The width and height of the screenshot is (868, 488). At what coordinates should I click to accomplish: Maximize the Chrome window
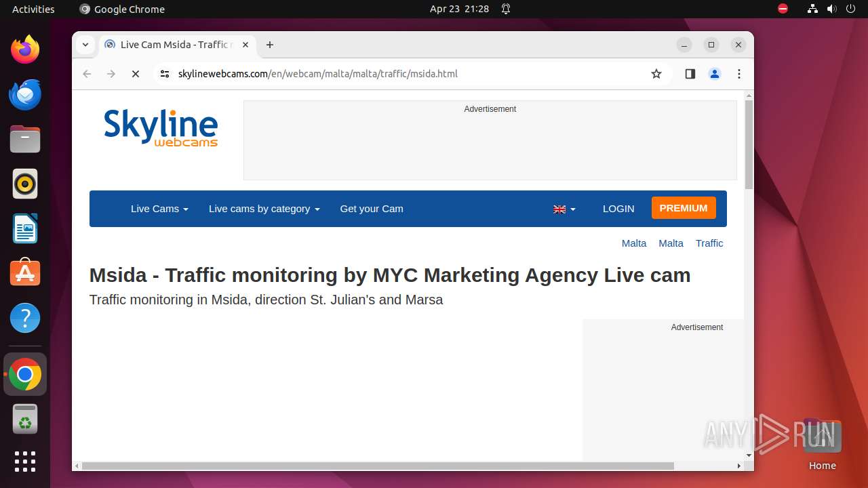pos(711,45)
